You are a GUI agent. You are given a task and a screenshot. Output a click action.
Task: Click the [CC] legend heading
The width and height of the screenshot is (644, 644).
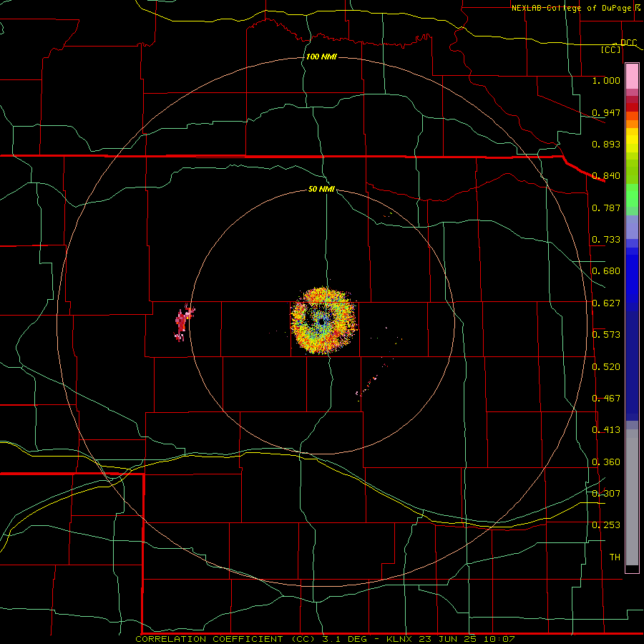610,49
